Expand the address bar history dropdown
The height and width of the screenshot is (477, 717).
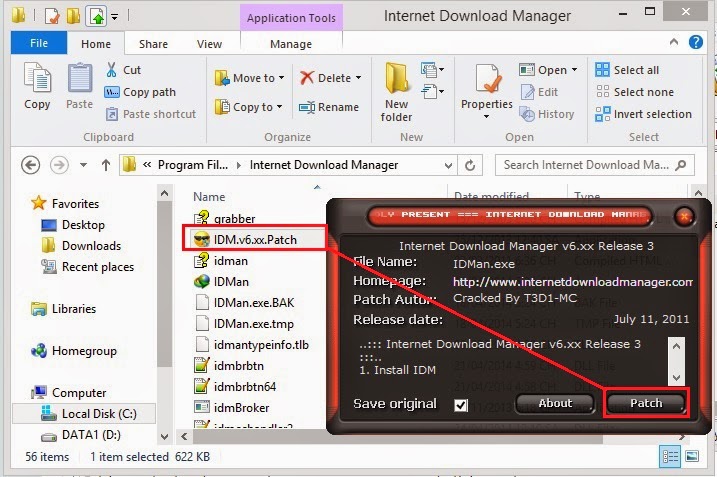click(x=448, y=165)
